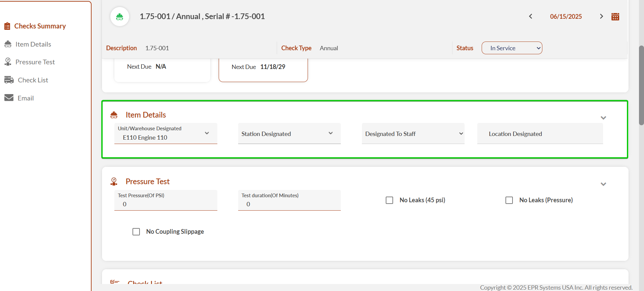The width and height of the screenshot is (644, 291).
Task: Click the Email envelope icon in sidebar
Action: 9,98
